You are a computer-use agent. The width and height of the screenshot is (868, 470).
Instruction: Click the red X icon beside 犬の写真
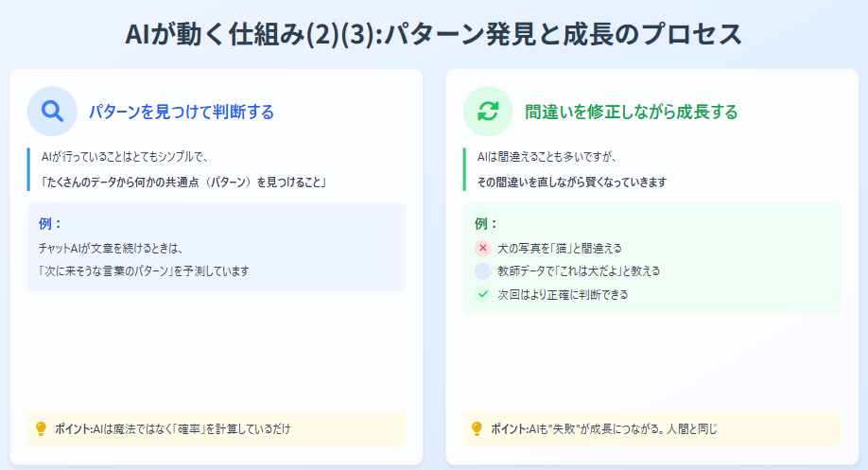click(x=483, y=248)
